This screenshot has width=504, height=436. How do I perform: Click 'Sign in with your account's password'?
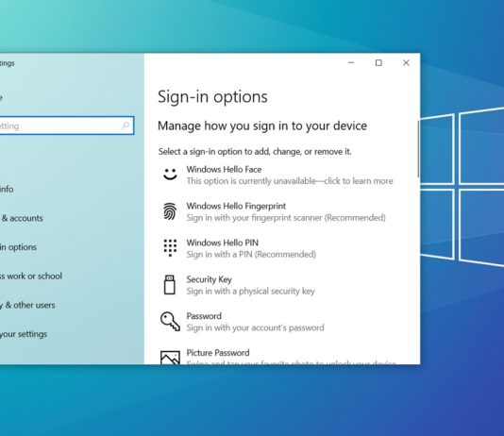pyautogui.click(x=255, y=327)
